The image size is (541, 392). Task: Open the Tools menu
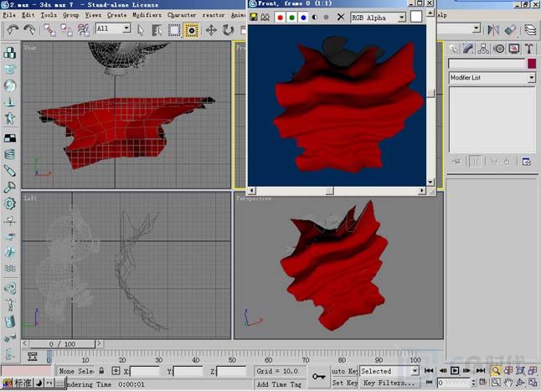pos(49,15)
